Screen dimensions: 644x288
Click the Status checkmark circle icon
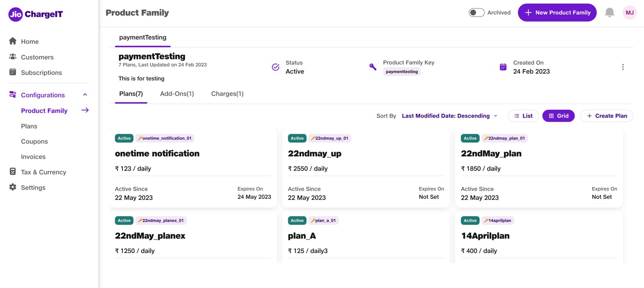coord(276,67)
